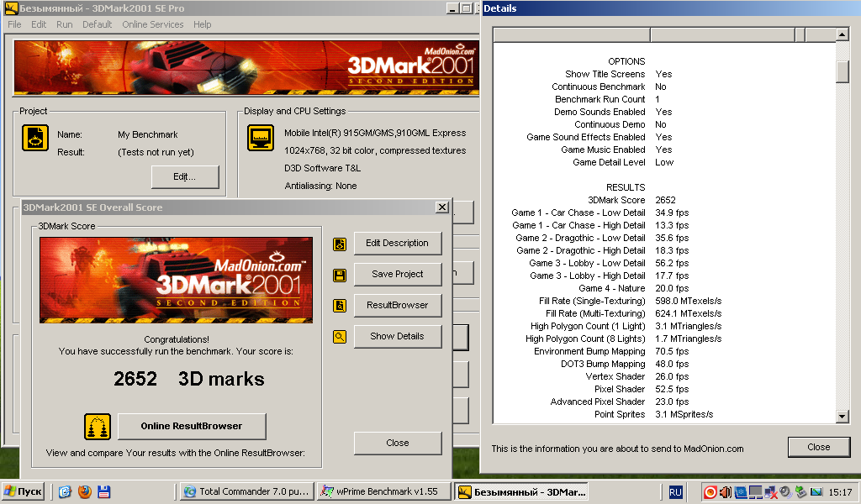The image size is (861, 504).
Task: Click the Save Project button
Action: (x=398, y=274)
